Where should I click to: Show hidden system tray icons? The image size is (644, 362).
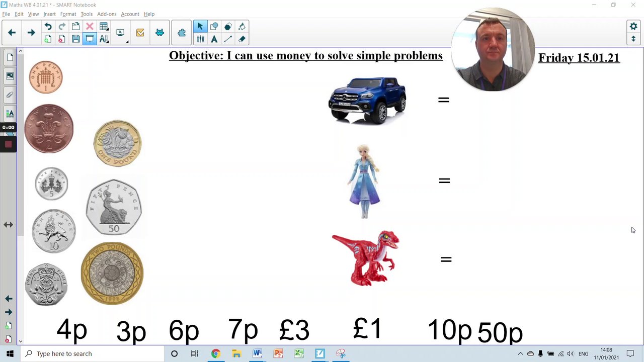click(x=520, y=353)
